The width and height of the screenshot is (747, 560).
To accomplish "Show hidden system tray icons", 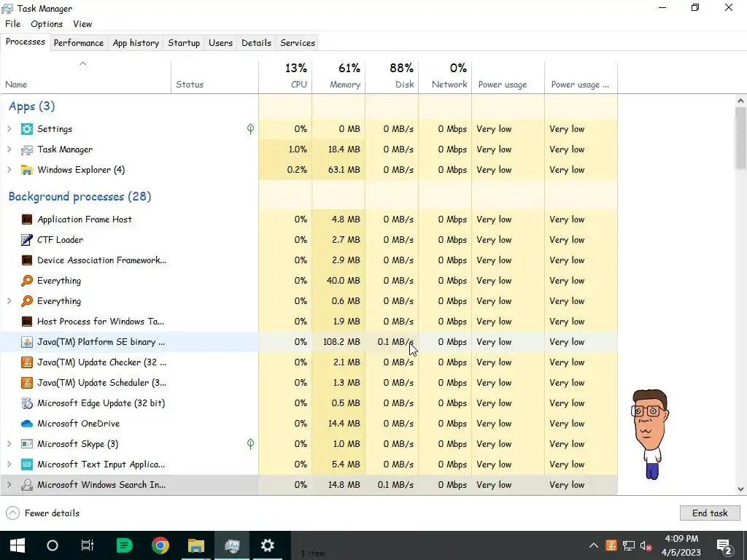I will click(594, 545).
